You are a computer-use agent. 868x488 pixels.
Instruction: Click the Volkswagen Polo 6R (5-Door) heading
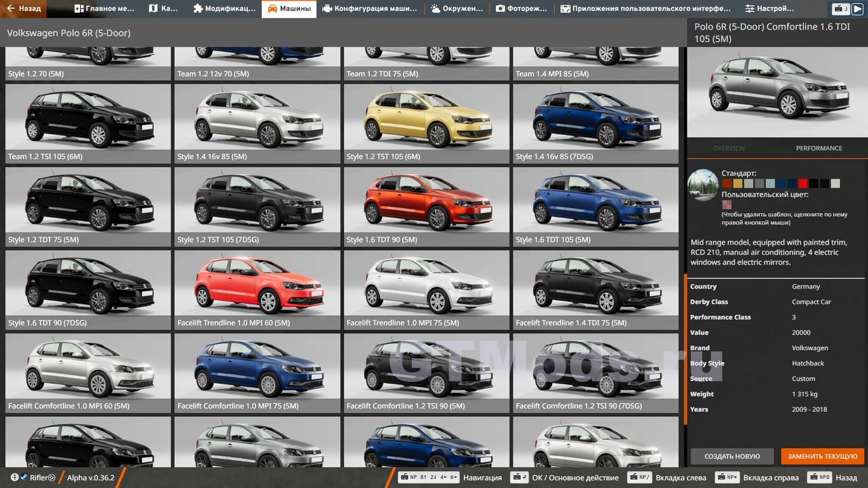69,33
